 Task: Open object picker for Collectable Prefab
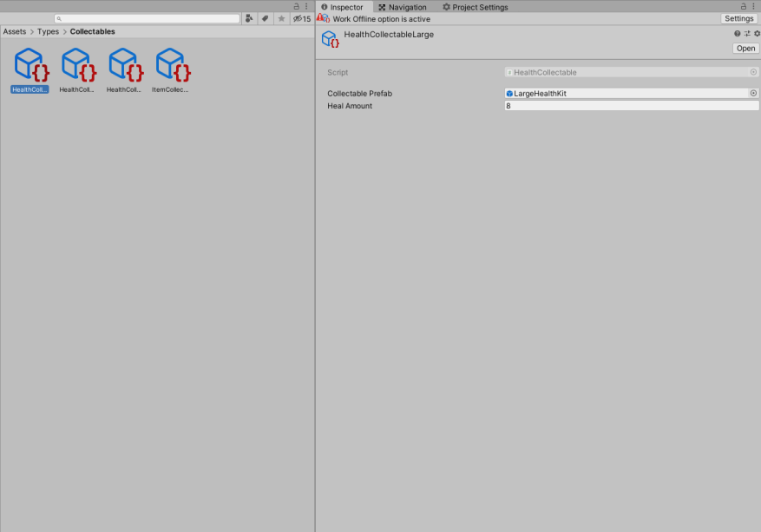click(754, 93)
